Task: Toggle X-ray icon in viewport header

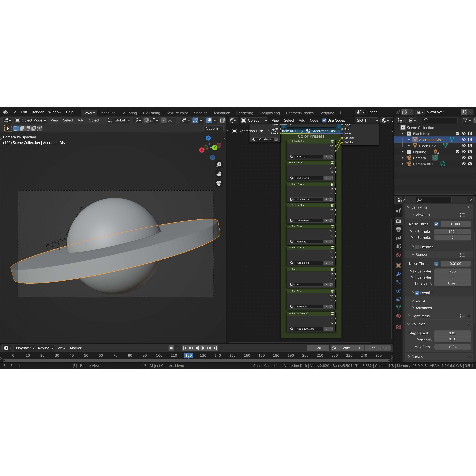Action: click(x=222, y=120)
